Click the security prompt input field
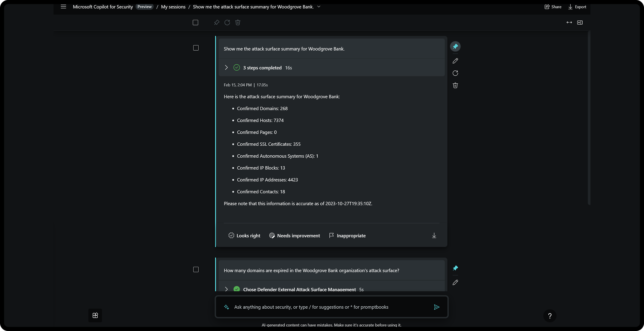644x331 pixels. click(x=332, y=307)
